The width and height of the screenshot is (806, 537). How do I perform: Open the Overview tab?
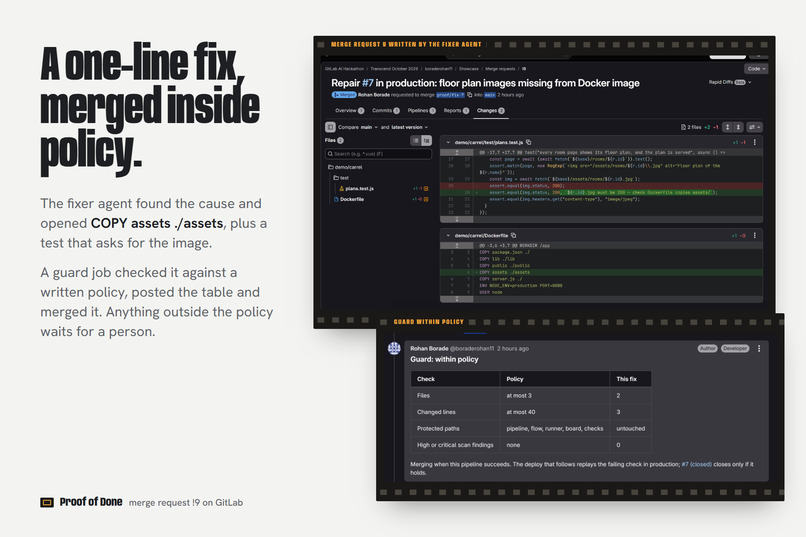point(350,110)
